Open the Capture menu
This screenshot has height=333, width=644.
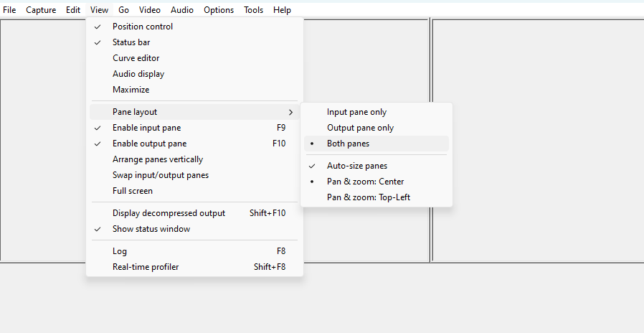point(41,10)
